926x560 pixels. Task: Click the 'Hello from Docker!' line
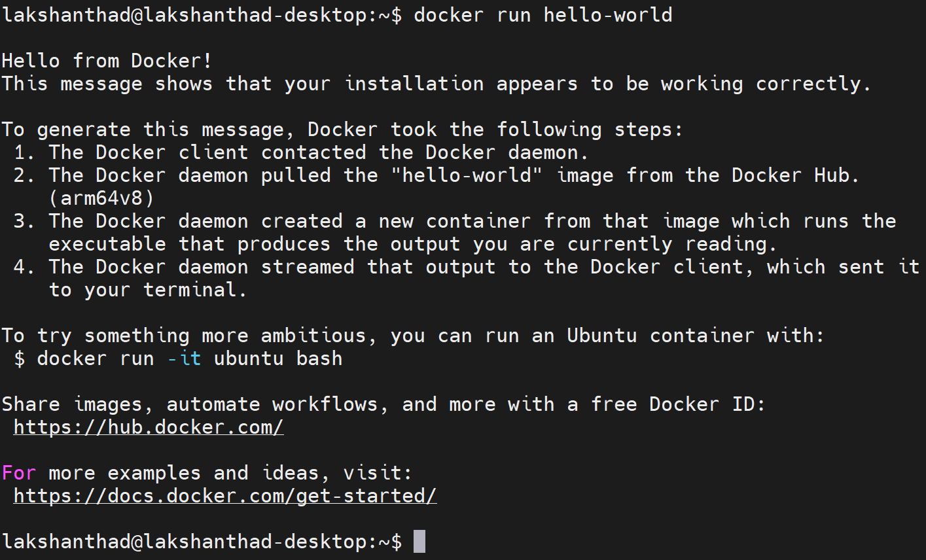pos(107,60)
